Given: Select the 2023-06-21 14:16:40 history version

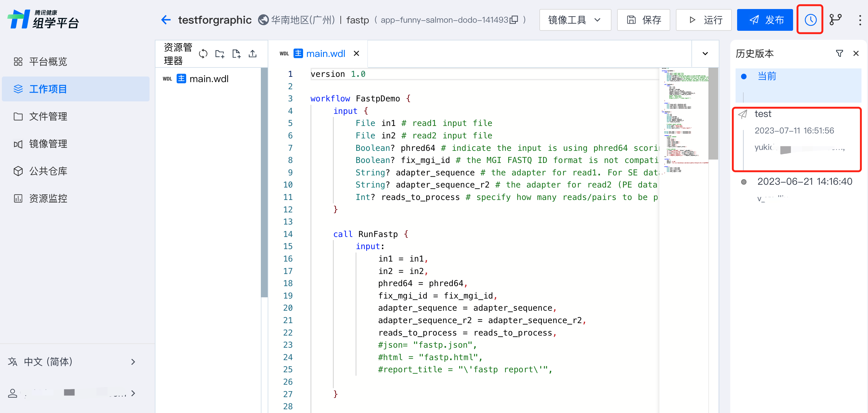Looking at the screenshot, I should (804, 182).
